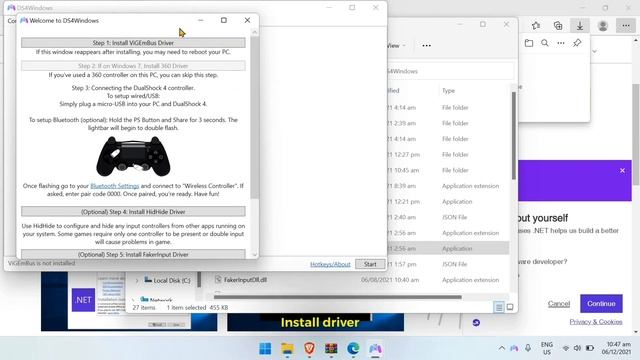Image resolution: width=640 pixels, height=360 pixels.
Task: Switch Explorer to details view icon
Action: [499, 307]
